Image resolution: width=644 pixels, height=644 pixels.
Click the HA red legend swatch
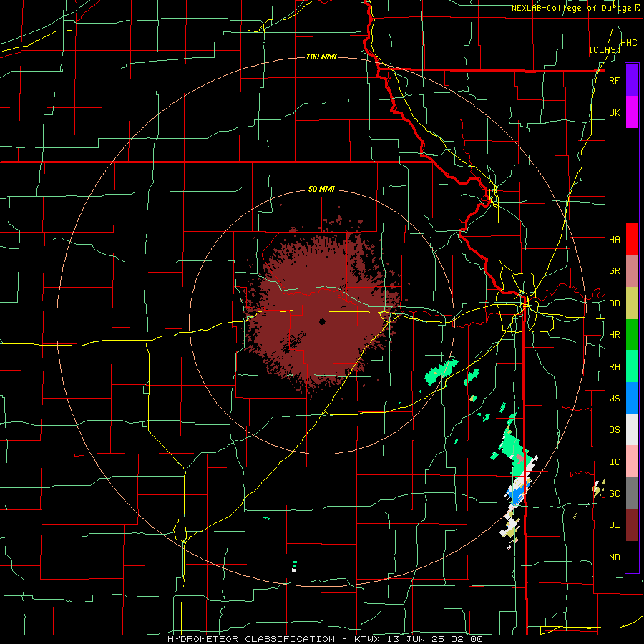tap(632, 239)
